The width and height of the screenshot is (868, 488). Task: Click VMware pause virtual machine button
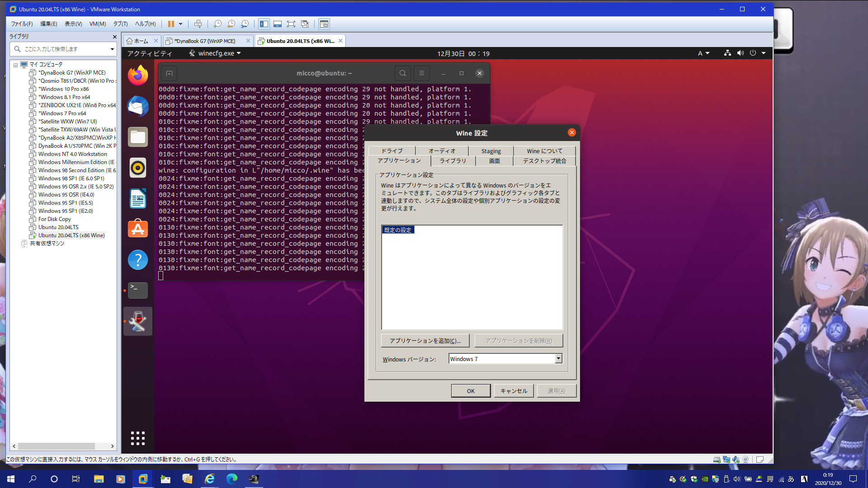point(171,24)
